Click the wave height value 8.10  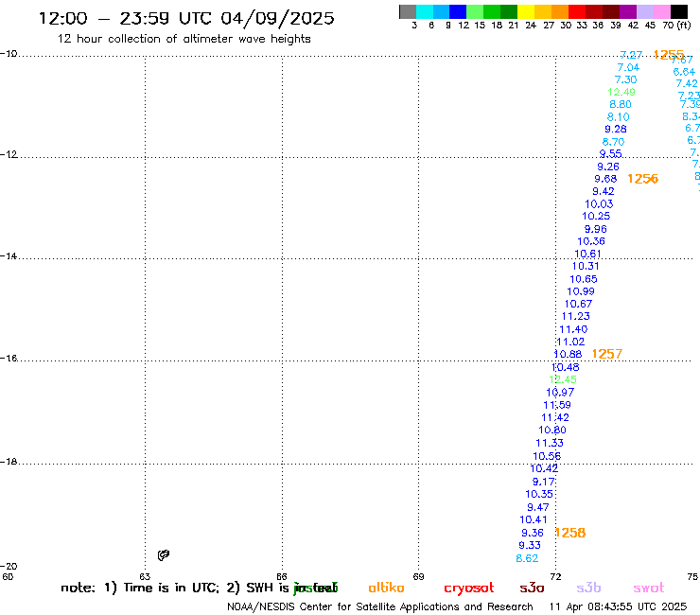(x=619, y=116)
